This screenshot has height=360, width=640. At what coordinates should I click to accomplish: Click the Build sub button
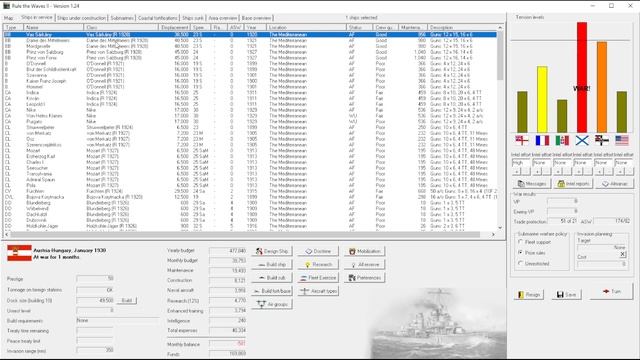[272, 278]
